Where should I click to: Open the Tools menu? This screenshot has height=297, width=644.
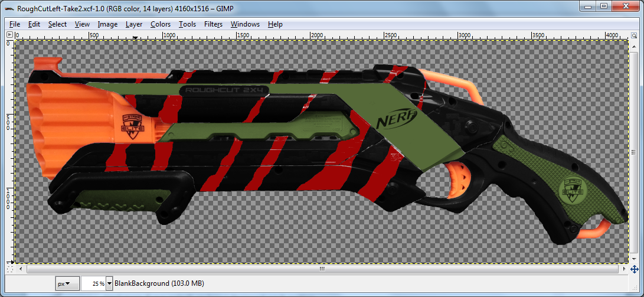(x=187, y=24)
